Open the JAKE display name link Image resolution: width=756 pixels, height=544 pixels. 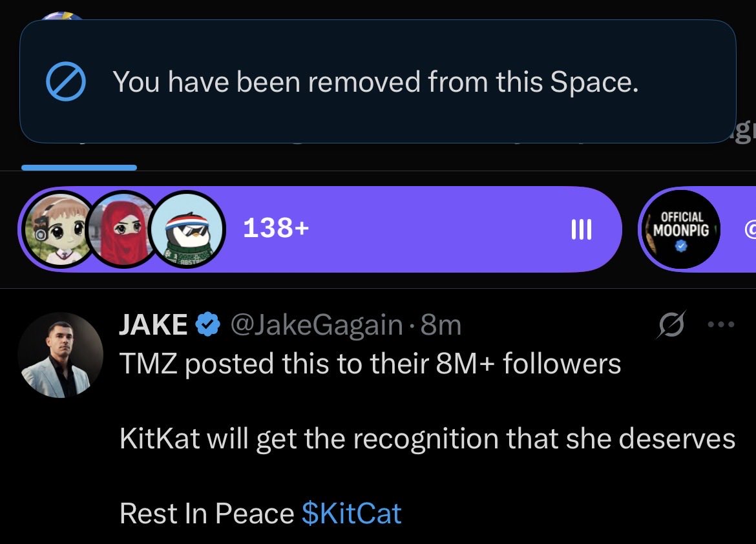pyautogui.click(x=154, y=325)
